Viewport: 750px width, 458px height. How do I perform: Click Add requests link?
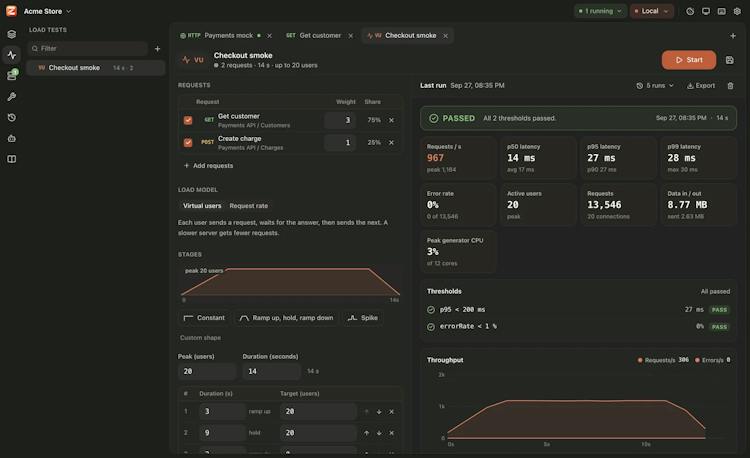point(209,165)
